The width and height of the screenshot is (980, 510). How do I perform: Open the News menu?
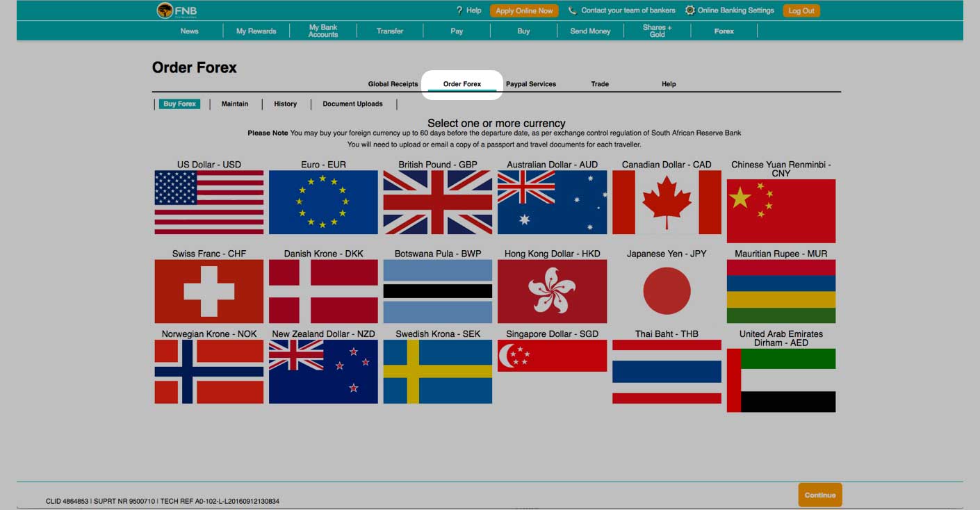190,31
